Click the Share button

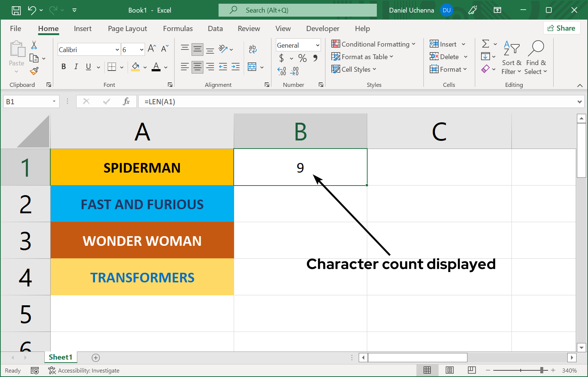click(561, 28)
